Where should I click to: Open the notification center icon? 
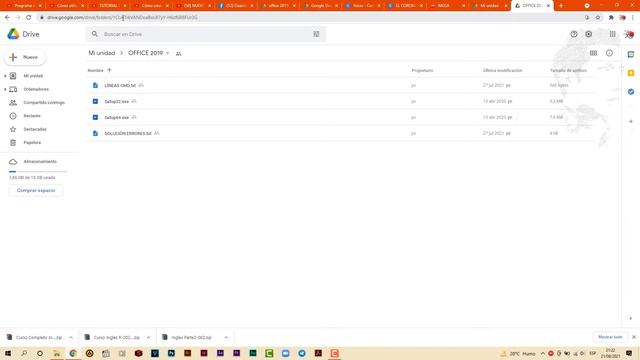pos(629,353)
